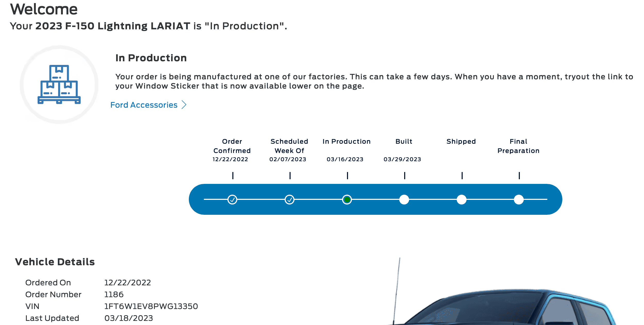Screen dimensions: 644x325
Task: Click the Built step circle
Action: (404, 200)
